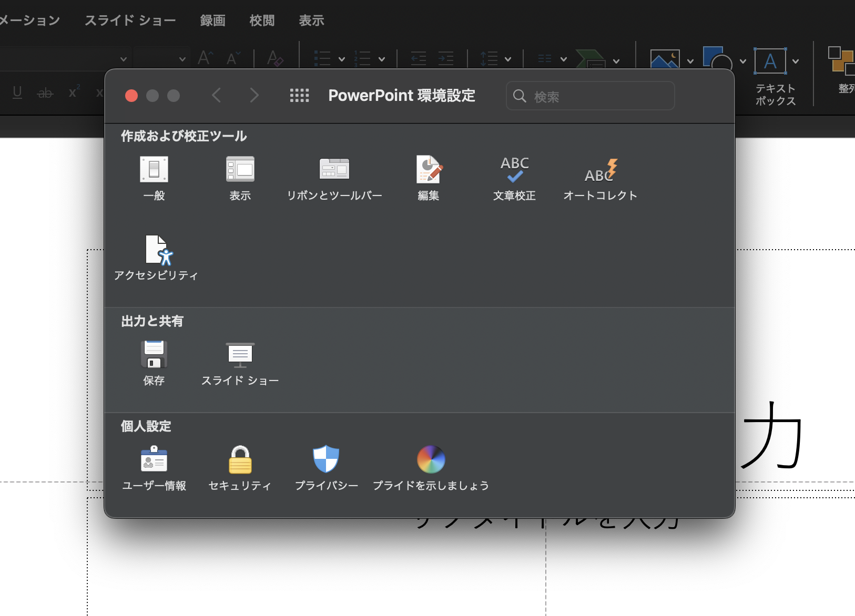
Task: Expand the テキスト ボックス dropdown arrow
Action: pos(796,61)
